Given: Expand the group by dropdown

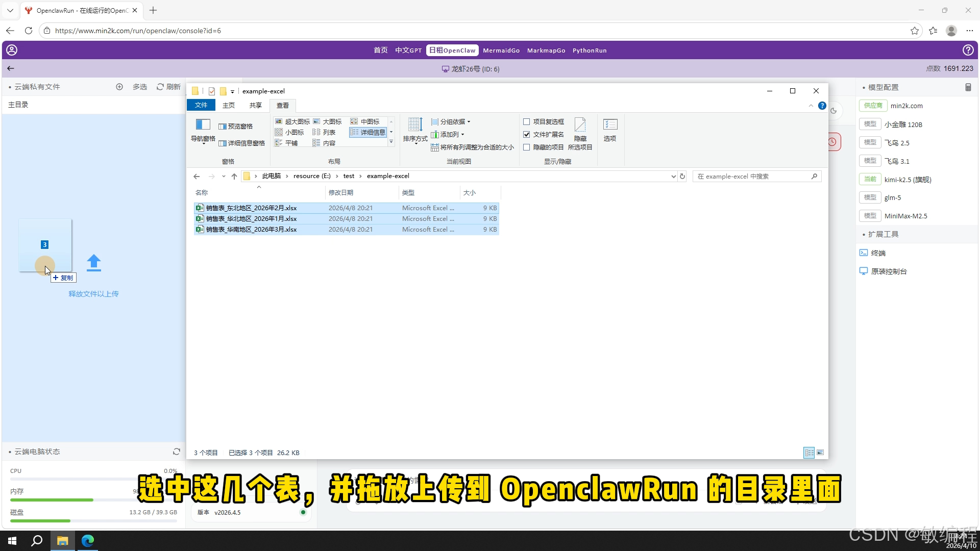Looking at the screenshot, I should 451,122.
